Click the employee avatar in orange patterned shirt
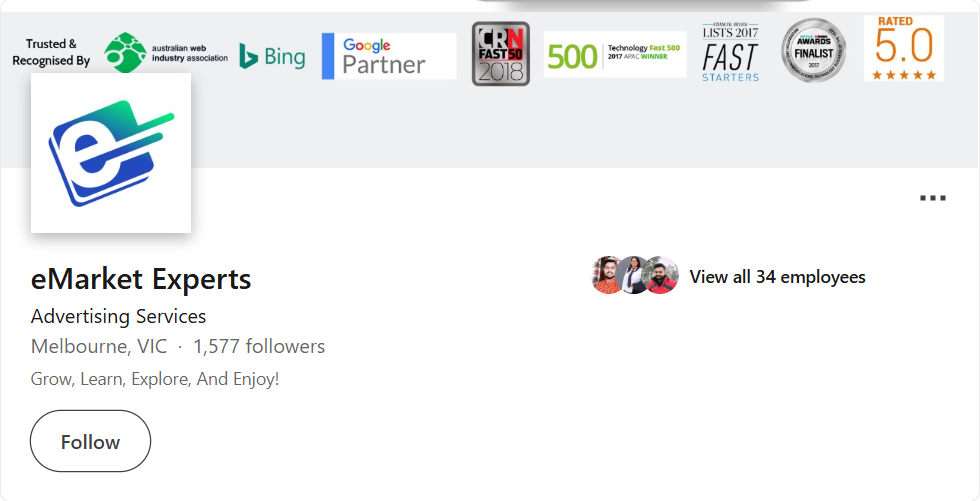This screenshot has width=980, height=501. (x=608, y=275)
